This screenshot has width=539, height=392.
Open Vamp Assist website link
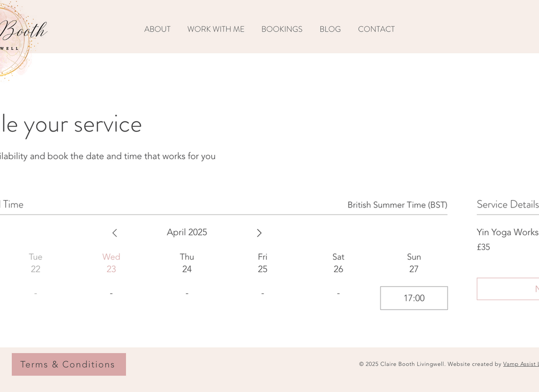(520, 364)
